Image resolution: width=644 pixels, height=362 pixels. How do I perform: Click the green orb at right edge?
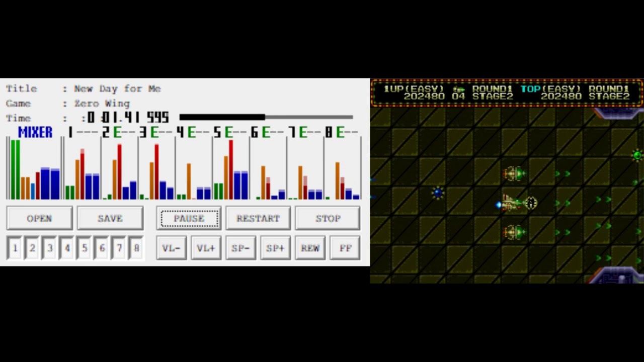point(637,155)
